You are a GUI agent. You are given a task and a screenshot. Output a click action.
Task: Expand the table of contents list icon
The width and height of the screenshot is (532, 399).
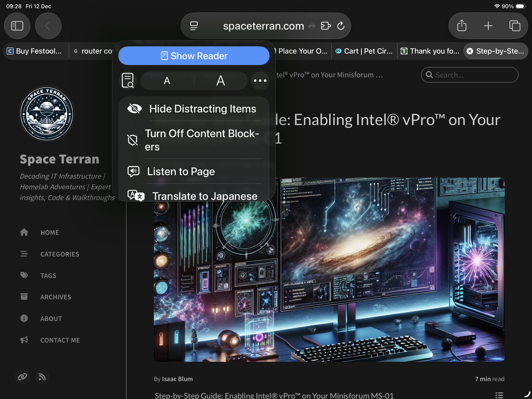click(x=499, y=395)
